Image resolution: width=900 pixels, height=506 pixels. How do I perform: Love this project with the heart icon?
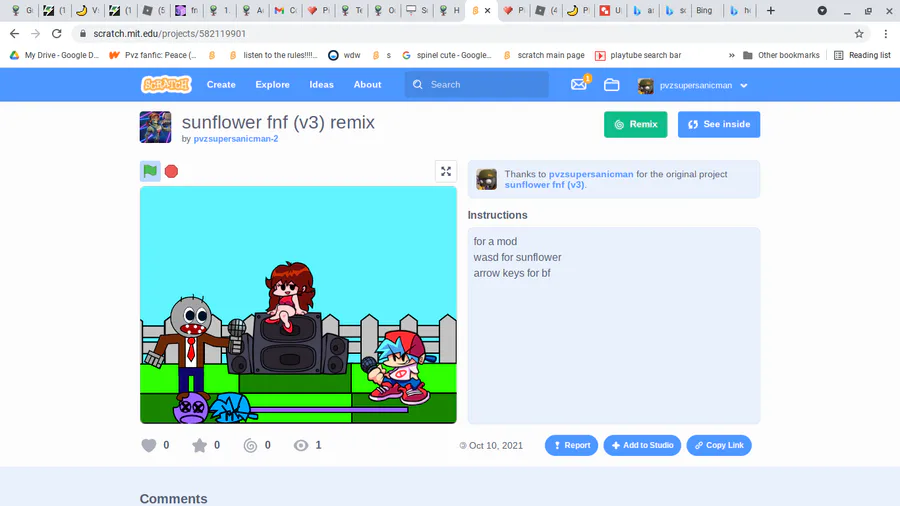click(x=149, y=445)
